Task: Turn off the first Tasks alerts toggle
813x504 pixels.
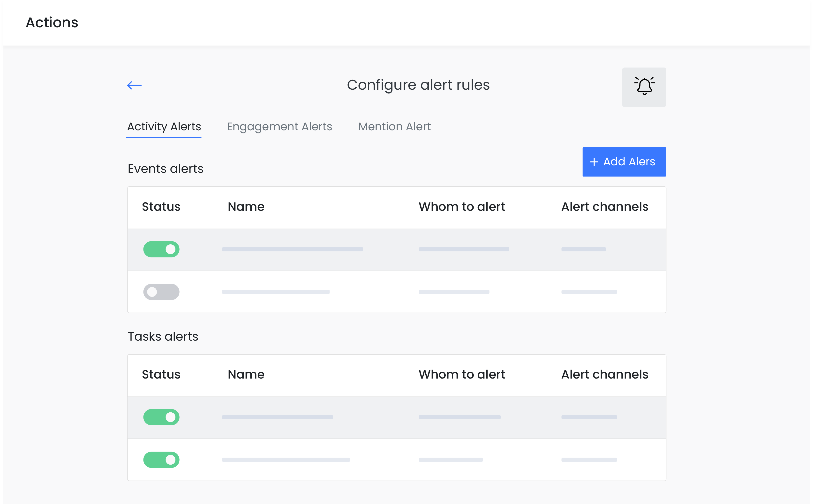Action: [161, 417]
